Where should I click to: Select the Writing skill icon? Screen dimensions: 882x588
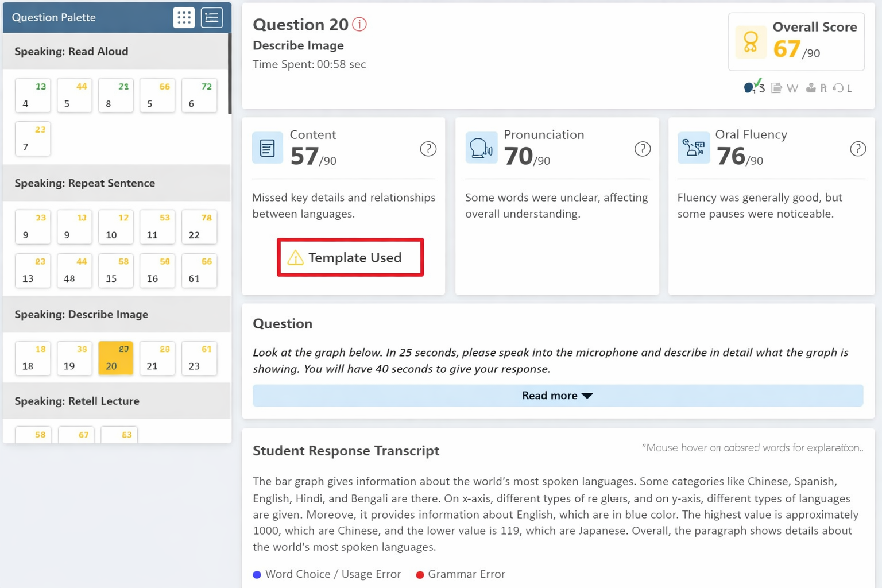tap(784, 88)
